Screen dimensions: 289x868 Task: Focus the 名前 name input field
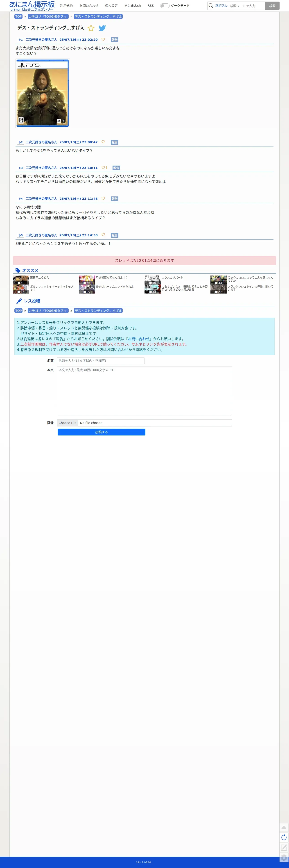pos(100,361)
